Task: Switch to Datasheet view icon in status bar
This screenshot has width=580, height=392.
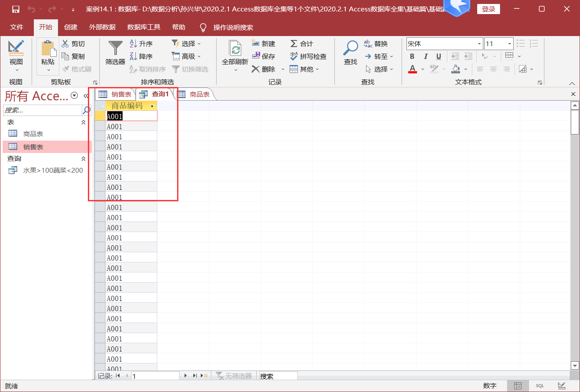Action: click(x=518, y=386)
